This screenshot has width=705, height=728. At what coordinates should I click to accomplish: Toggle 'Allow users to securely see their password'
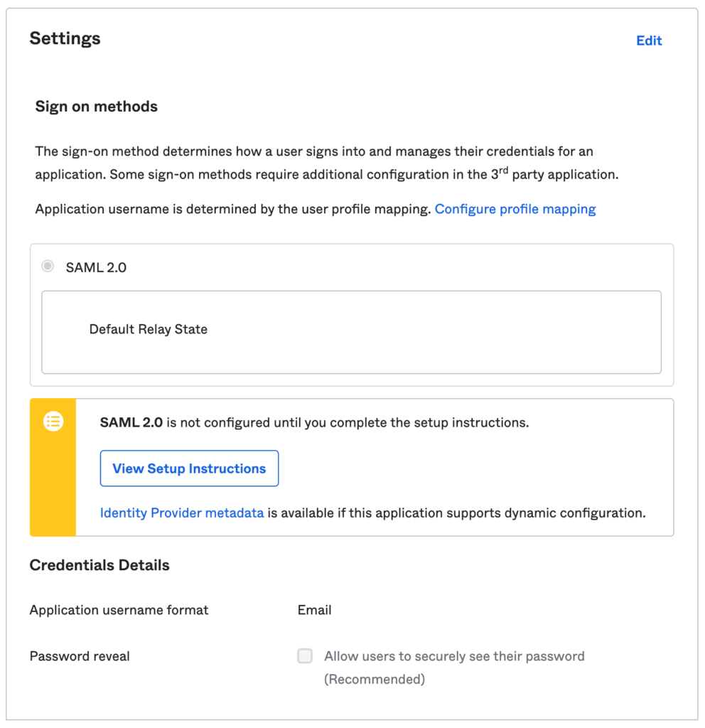coord(305,656)
